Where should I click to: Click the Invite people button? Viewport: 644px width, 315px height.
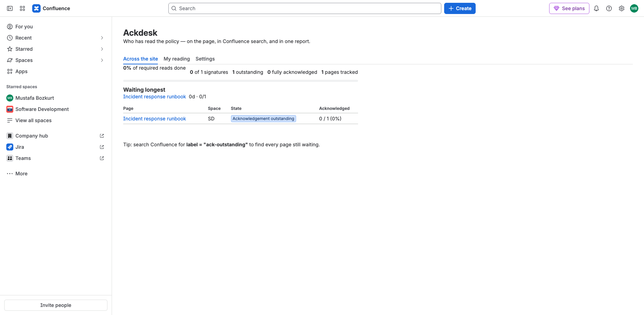tap(56, 305)
